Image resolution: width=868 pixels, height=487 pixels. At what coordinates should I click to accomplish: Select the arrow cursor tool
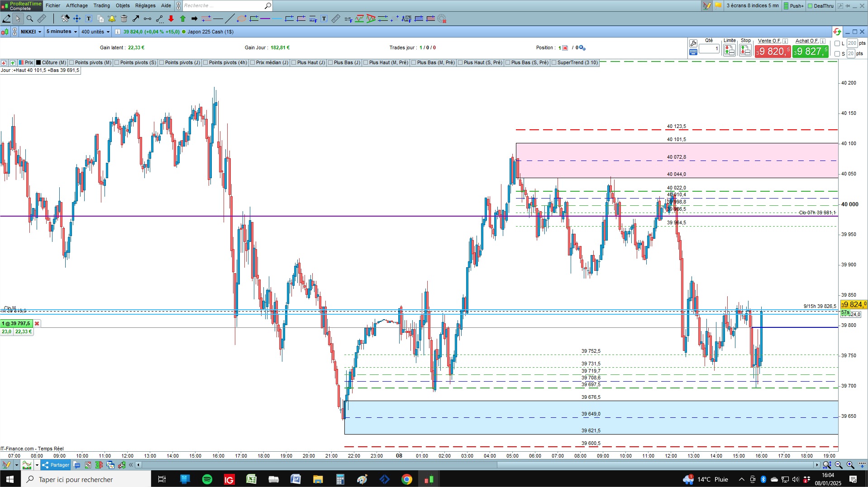tap(18, 19)
